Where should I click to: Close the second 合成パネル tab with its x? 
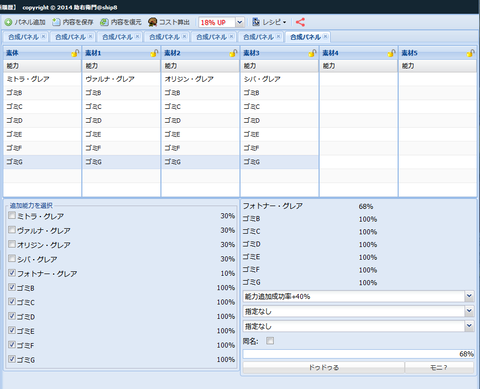tap(91, 37)
